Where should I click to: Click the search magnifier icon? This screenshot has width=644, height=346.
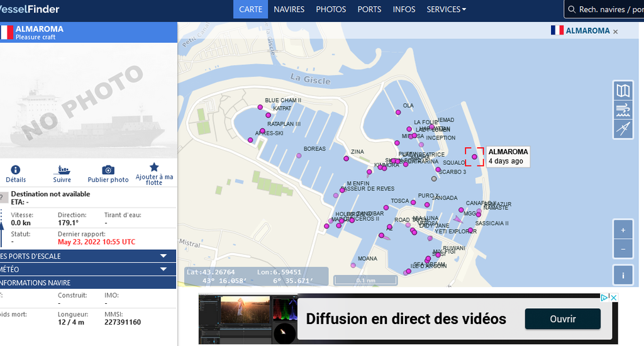pos(572,9)
